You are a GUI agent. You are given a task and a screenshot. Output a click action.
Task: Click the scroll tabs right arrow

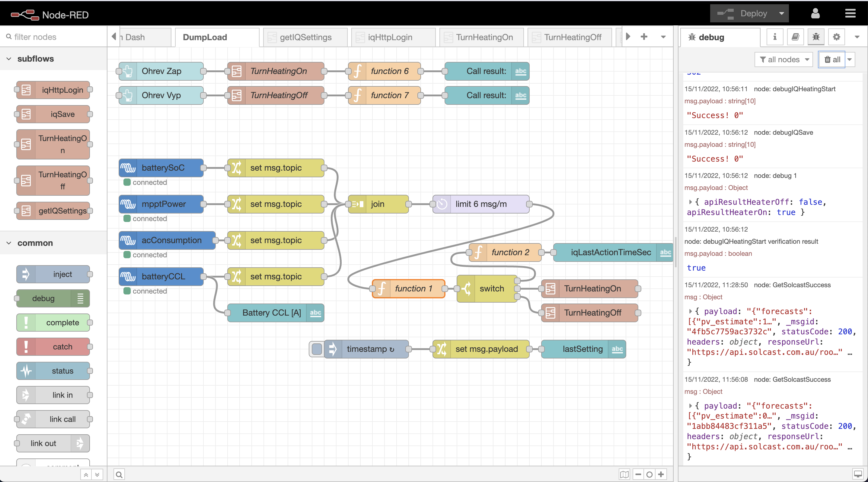(628, 37)
